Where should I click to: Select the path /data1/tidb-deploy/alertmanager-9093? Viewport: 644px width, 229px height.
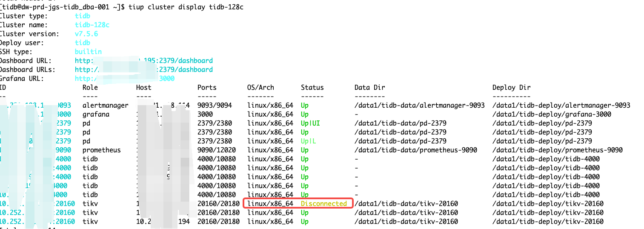(561, 105)
